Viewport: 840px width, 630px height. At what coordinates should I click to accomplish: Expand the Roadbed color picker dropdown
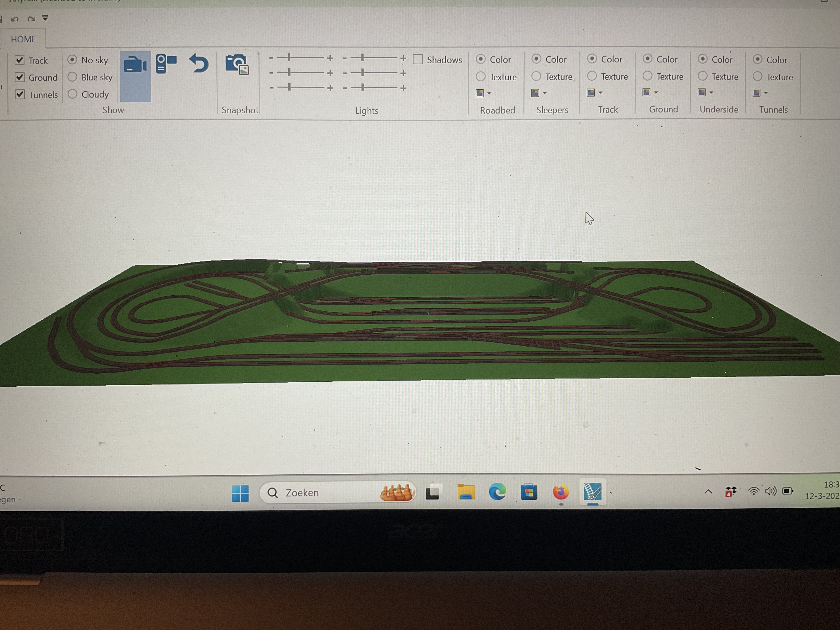489,93
